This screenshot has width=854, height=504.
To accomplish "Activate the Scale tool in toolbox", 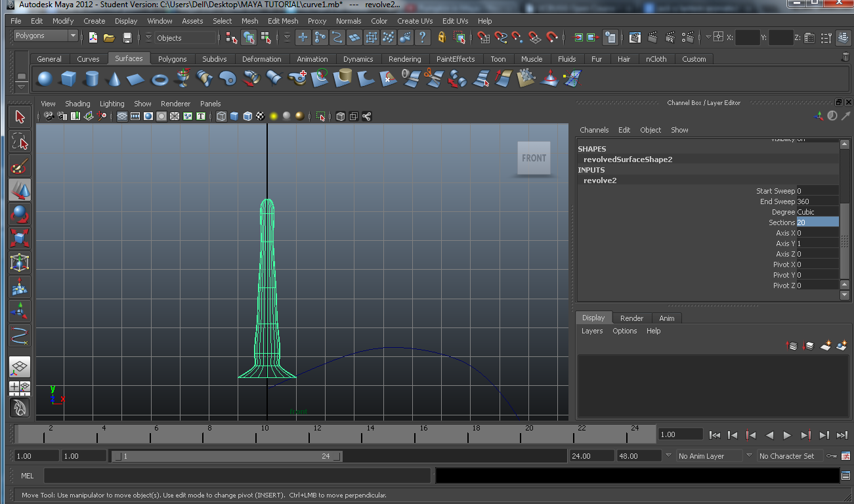I will pos(20,238).
